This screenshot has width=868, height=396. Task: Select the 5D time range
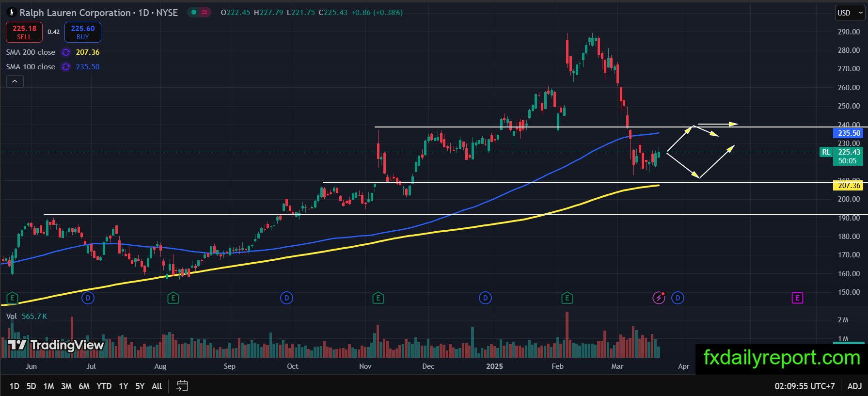pos(31,386)
